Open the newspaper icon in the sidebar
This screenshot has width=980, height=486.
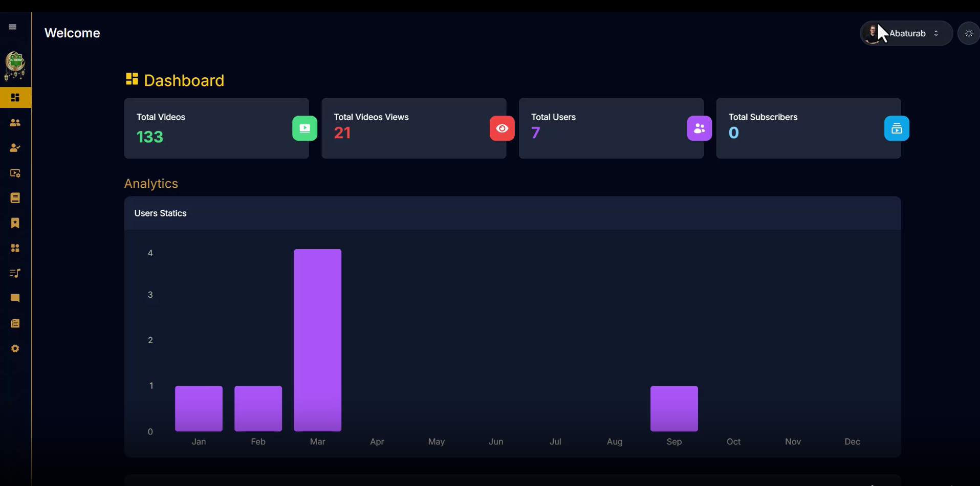pos(15,323)
